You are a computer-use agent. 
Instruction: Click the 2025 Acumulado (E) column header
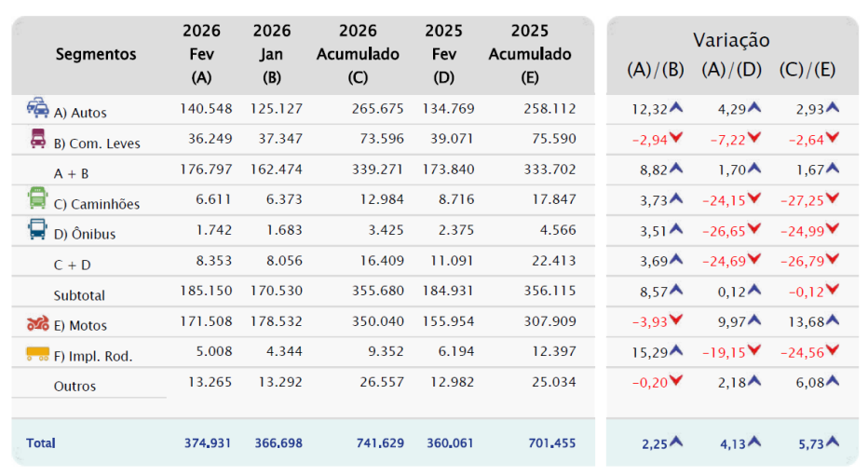pos(530,54)
